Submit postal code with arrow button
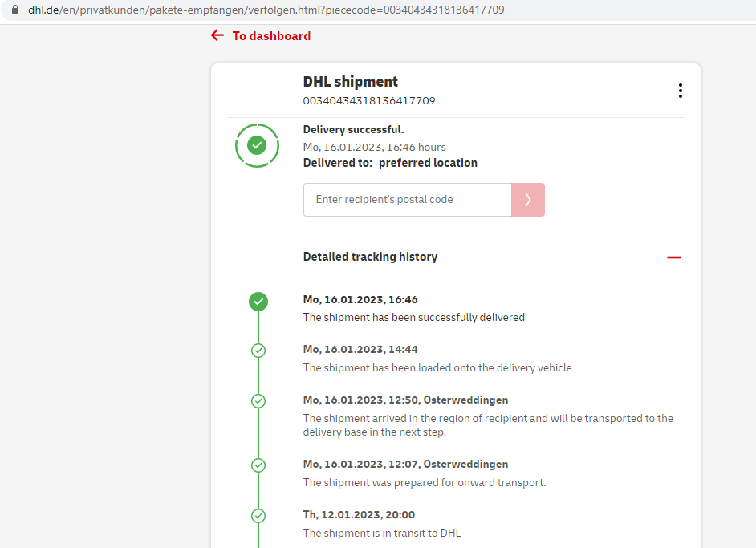This screenshot has height=548, width=756. coord(527,200)
